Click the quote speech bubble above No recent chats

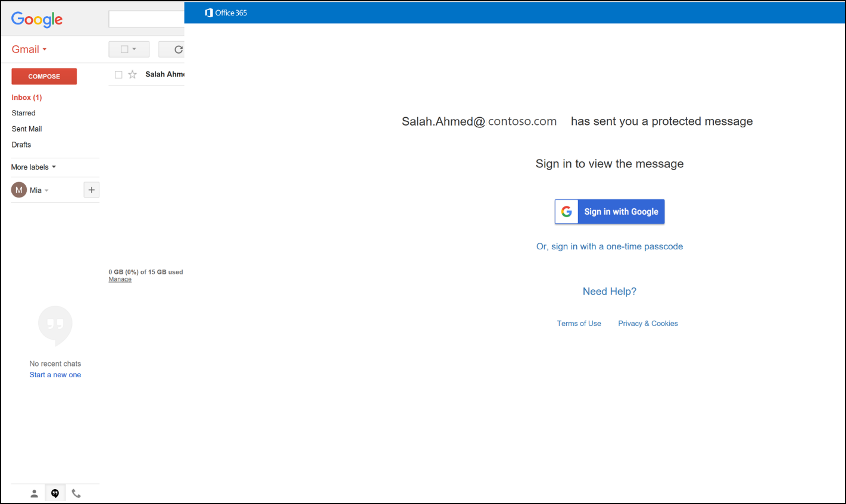(55, 325)
